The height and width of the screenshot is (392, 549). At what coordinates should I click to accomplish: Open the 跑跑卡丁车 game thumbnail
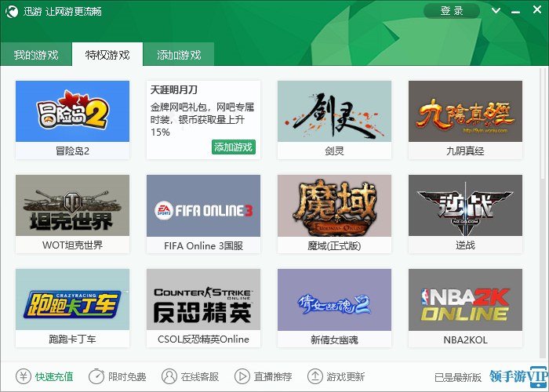[x=72, y=299]
